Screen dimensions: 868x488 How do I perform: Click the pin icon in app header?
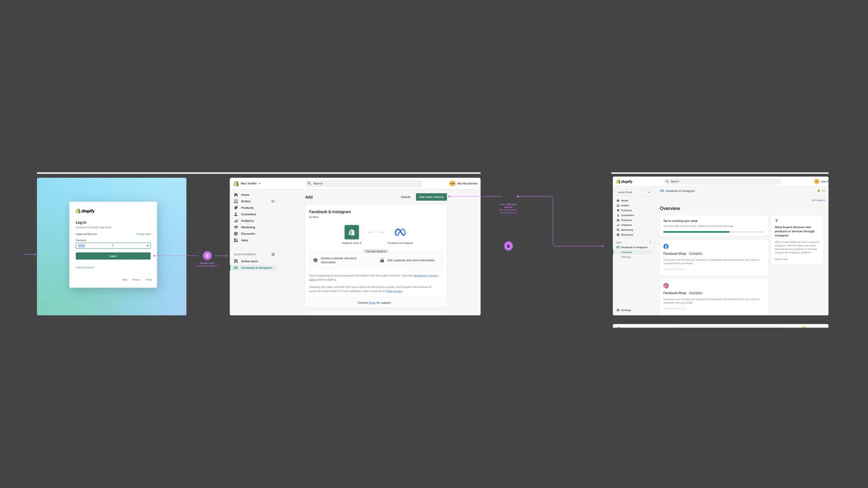pyautogui.click(x=819, y=191)
